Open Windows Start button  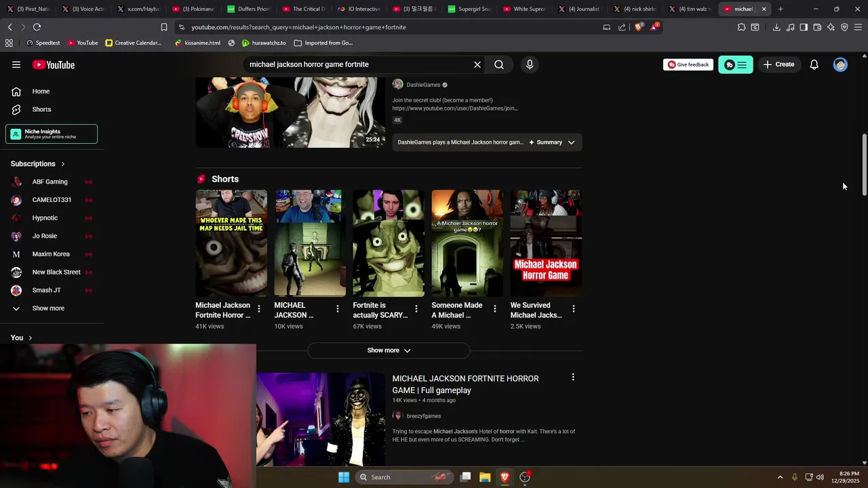tap(344, 477)
